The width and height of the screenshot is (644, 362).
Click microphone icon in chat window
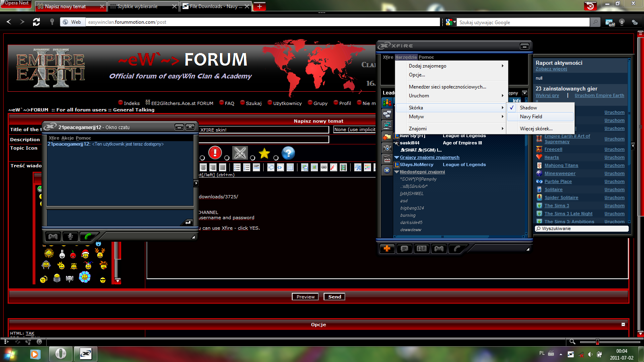coord(70,237)
